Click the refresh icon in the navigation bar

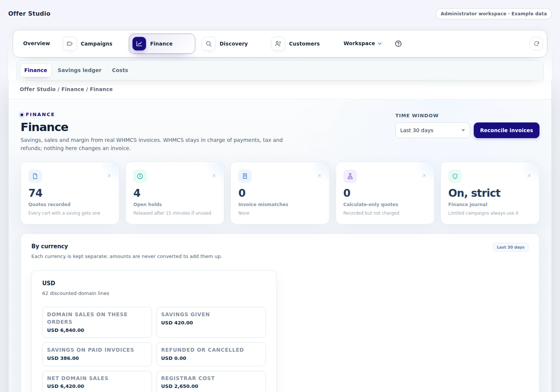(536, 44)
